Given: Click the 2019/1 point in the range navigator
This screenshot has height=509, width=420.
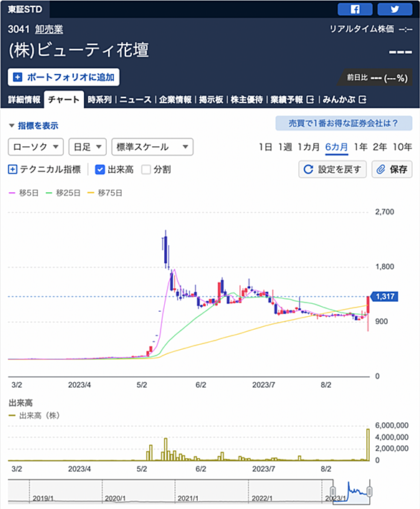Looking at the screenshot, I should [x=43, y=498].
